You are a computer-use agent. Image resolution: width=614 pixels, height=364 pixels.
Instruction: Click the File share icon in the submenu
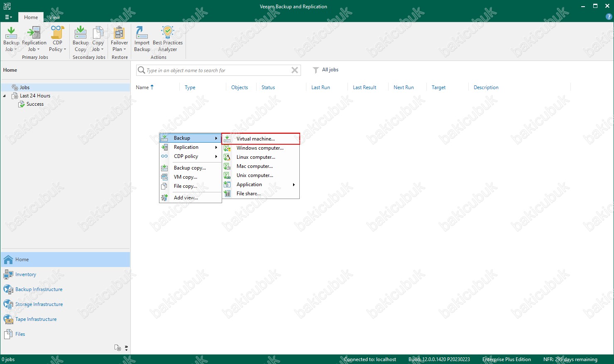click(x=227, y=194)
